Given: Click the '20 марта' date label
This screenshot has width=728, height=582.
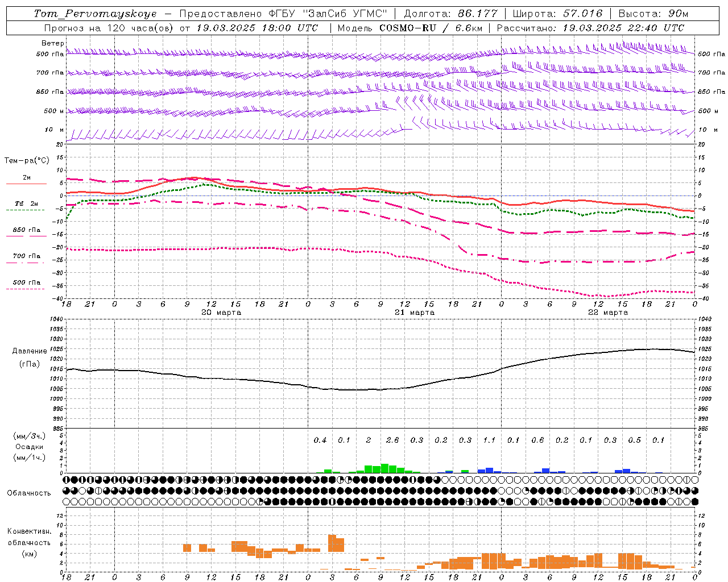Looking at the screenshot, I should 221,313.
